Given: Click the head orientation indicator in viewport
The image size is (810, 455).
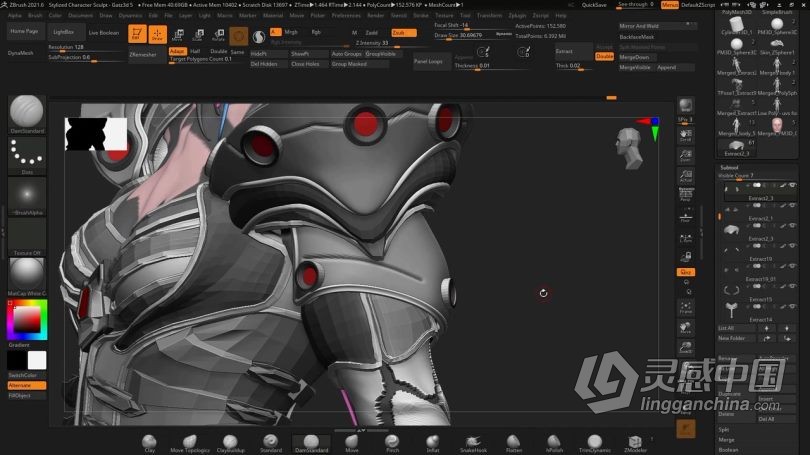Looking at the screenshot, I should point(630,149).
